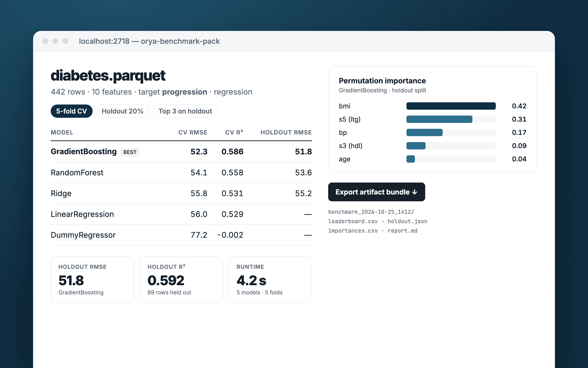The width and height of the screenshot is (588, 368).
Task: Select the GradientBoosting model row
Action: point(181,152)
